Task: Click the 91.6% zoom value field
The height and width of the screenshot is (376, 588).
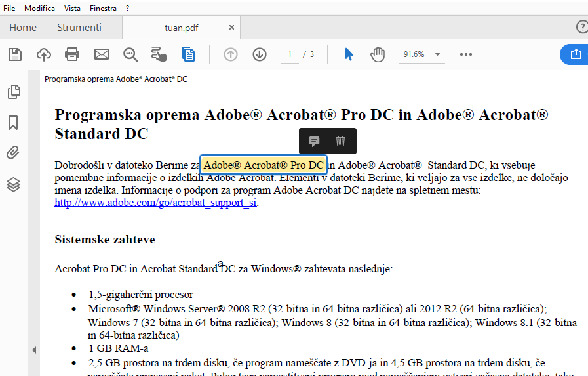Action: pos(414,54)
